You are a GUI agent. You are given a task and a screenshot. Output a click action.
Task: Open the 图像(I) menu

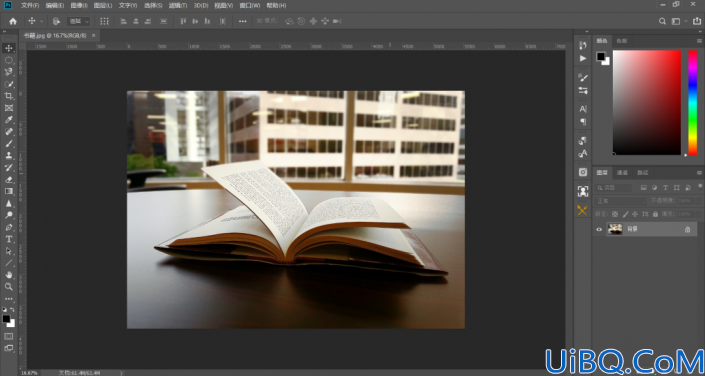(79, 5)
